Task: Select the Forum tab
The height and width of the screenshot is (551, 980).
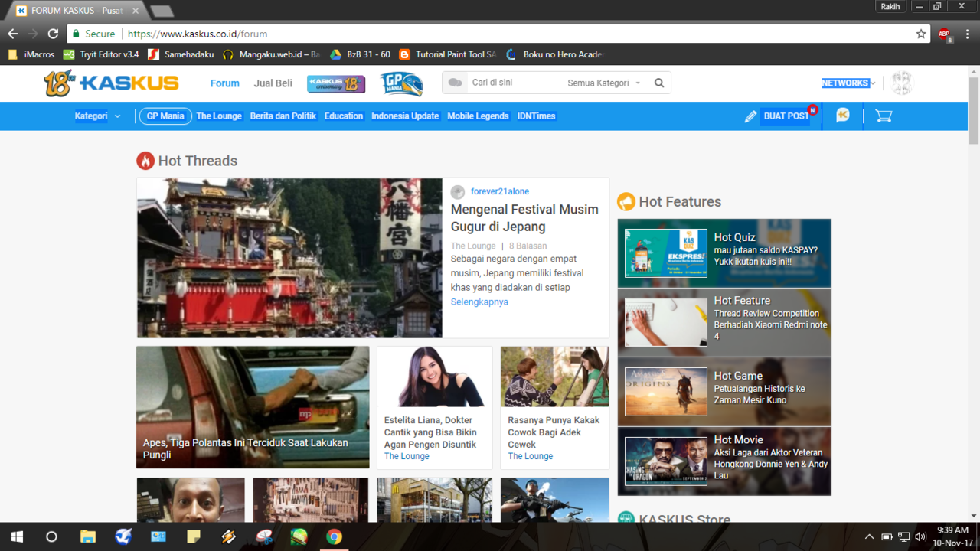Action: (225, 83)
